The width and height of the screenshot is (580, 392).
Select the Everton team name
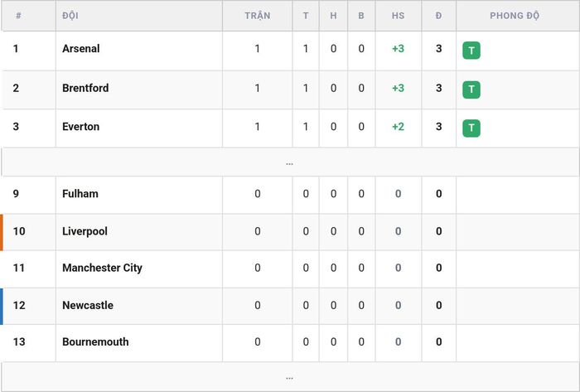pos(80,127)
